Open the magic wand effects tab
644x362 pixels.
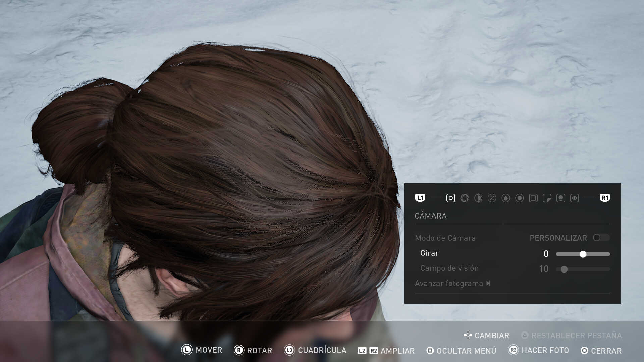tap(492, 198)
